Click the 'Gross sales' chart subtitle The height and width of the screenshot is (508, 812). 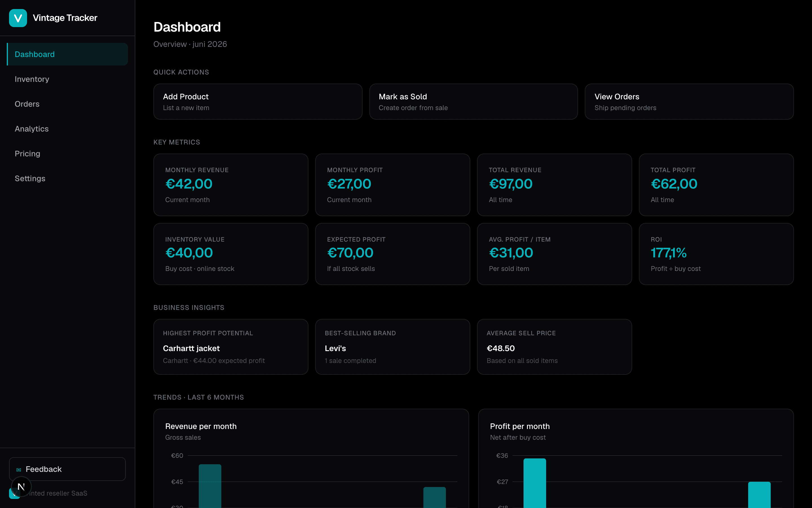click(x=183, y=437)
